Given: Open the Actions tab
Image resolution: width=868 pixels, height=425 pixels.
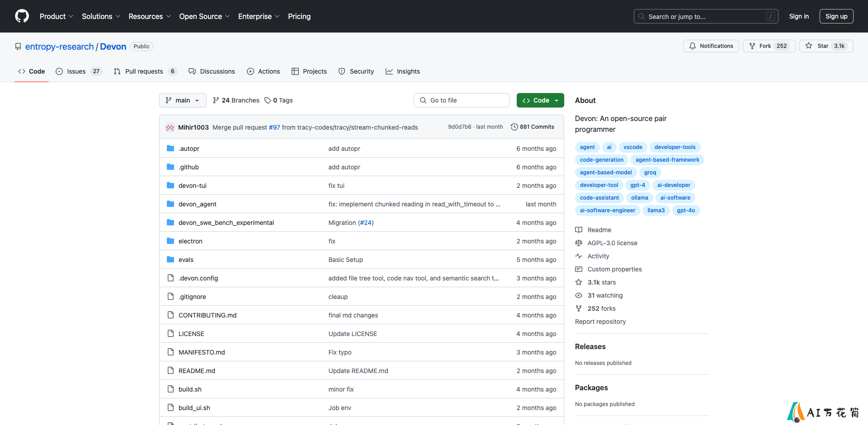Looking at the screenshot, I should (x=264, y=71).
